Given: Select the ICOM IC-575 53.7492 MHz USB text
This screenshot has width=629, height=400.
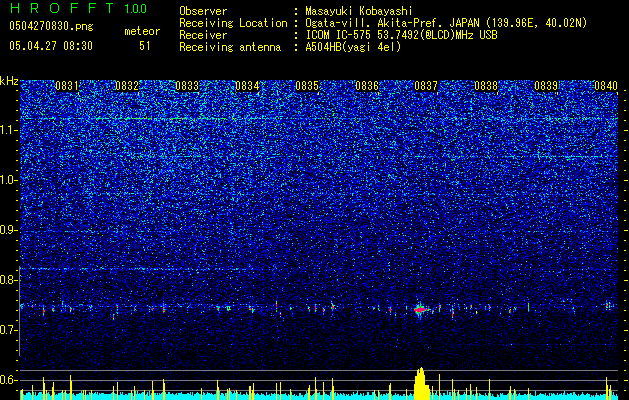Looking at the screenshot, I should [401, 35].
